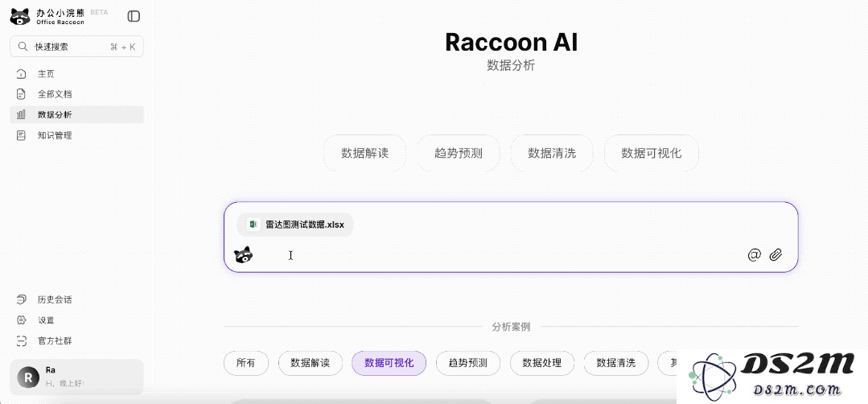This screenshot has height=404, width=868.
Task: Click the round R user avatar
Action: [x=27, y=377]
